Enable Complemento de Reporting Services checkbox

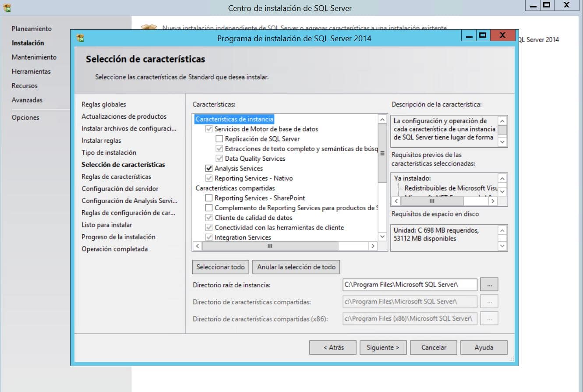[209, 208]
